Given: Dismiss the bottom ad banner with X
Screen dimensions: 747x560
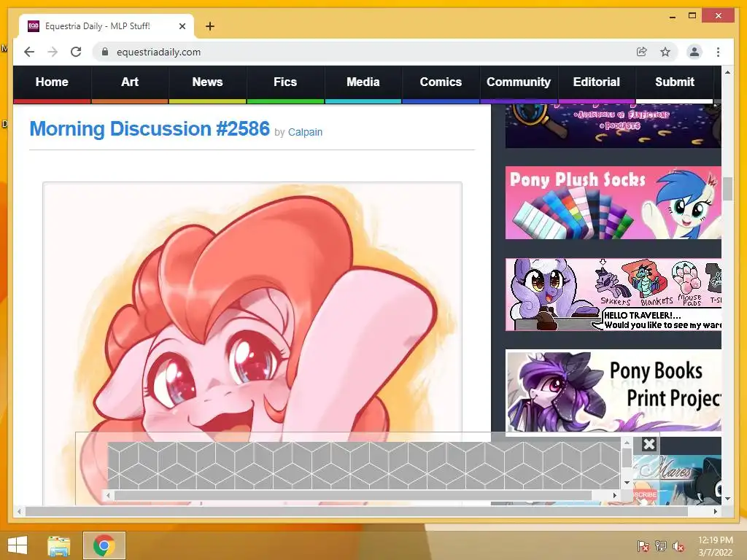Looking at the screenshot, I should (x=649, y=444).
